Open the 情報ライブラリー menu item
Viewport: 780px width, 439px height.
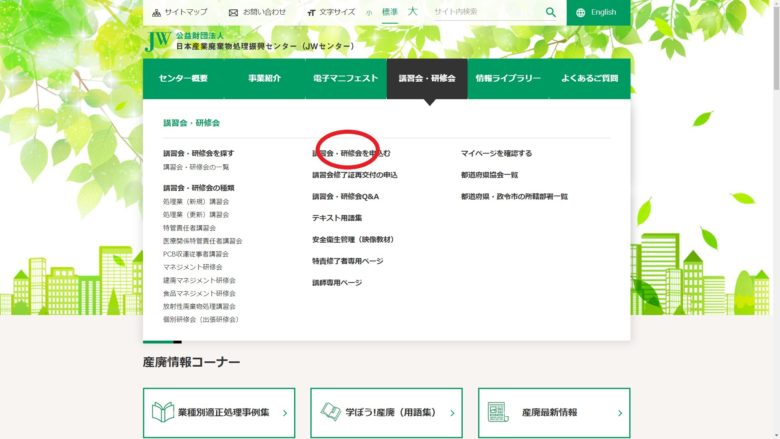(508, 78)
